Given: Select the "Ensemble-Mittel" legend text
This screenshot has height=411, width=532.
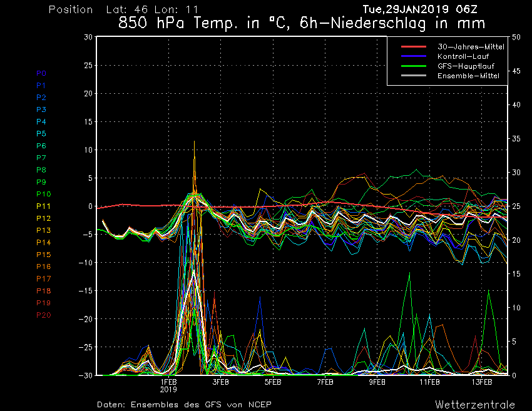Looking at the screenshot, I should pos(468,76).
